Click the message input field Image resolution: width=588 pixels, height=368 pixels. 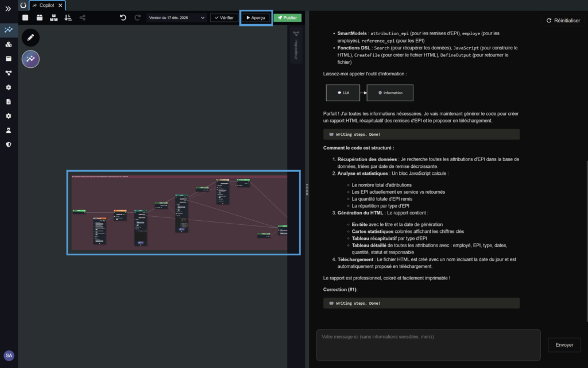point(428,344)
